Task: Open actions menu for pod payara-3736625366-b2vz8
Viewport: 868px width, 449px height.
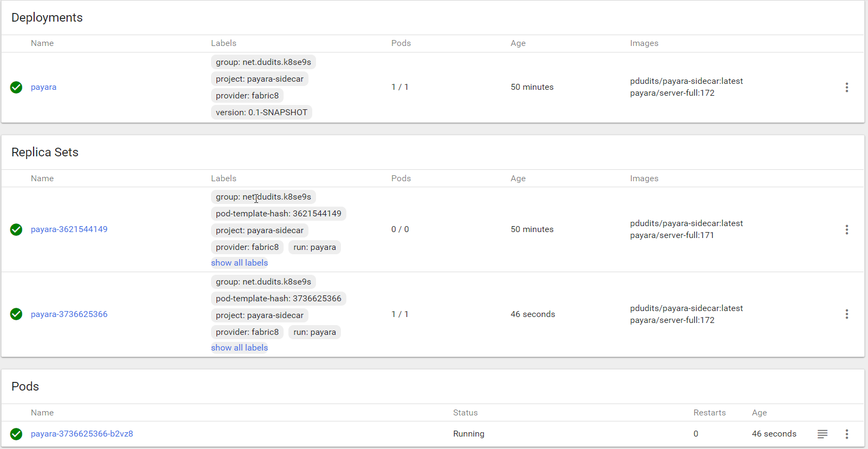Action: point(847,434)
